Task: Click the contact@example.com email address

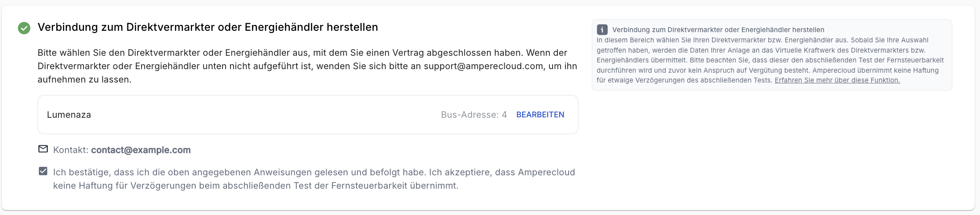Action: point(141,150)
